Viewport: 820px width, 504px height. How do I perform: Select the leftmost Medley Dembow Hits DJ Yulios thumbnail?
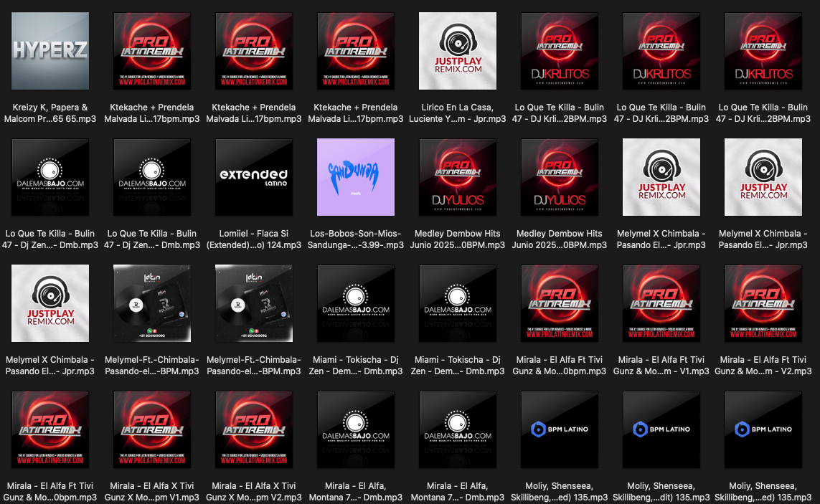click(x=458, y=177)
